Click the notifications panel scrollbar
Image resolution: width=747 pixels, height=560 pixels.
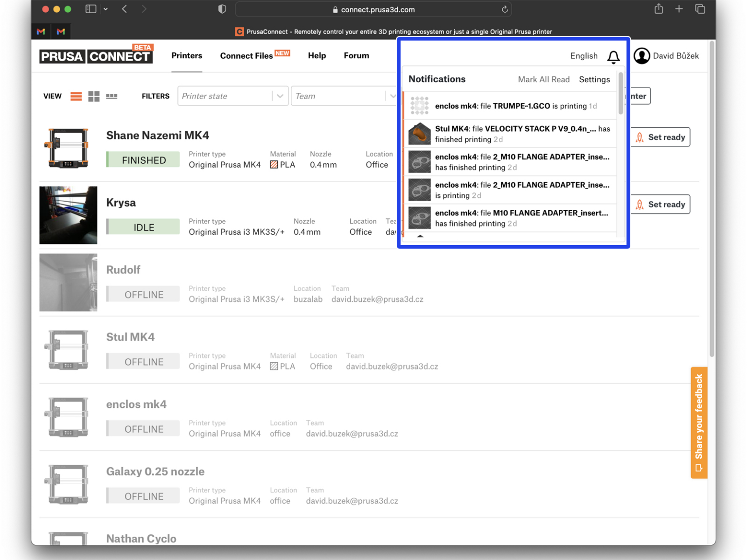tap(621, 93)
